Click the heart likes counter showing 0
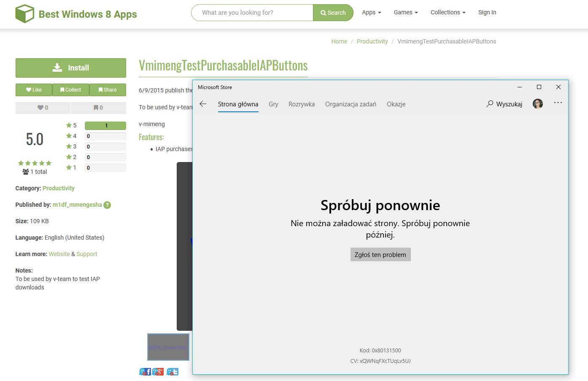Screen dimensions: 588x381 click(43, 108)
